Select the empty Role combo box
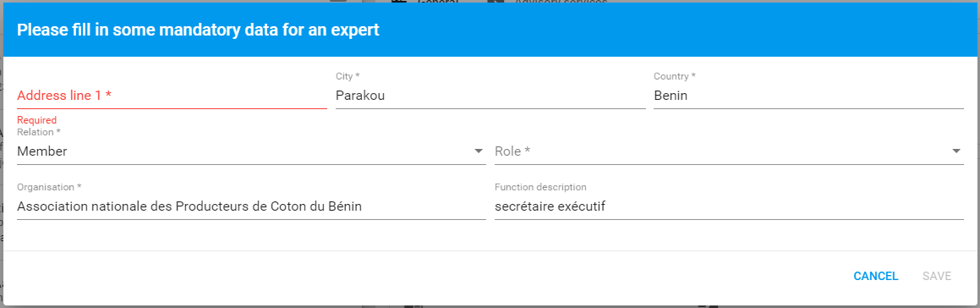 pyautogui.click(x=729, y=151)
